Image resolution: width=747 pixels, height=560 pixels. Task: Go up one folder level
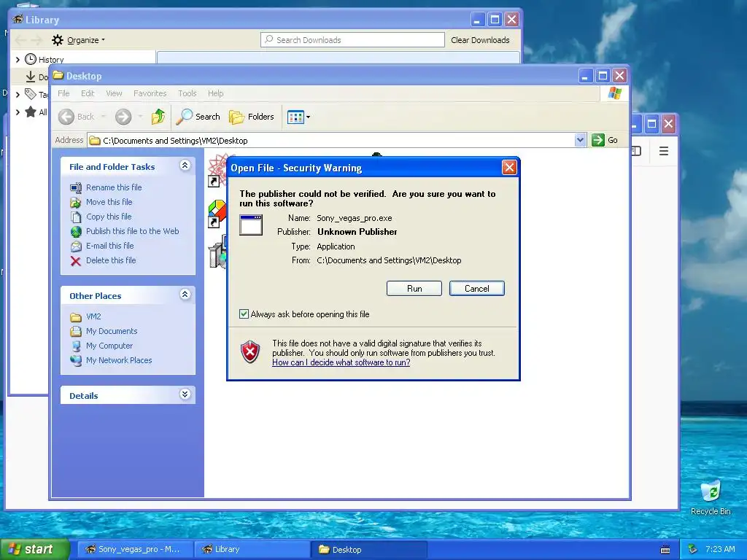pyautogui.click(x=158, y=117)
